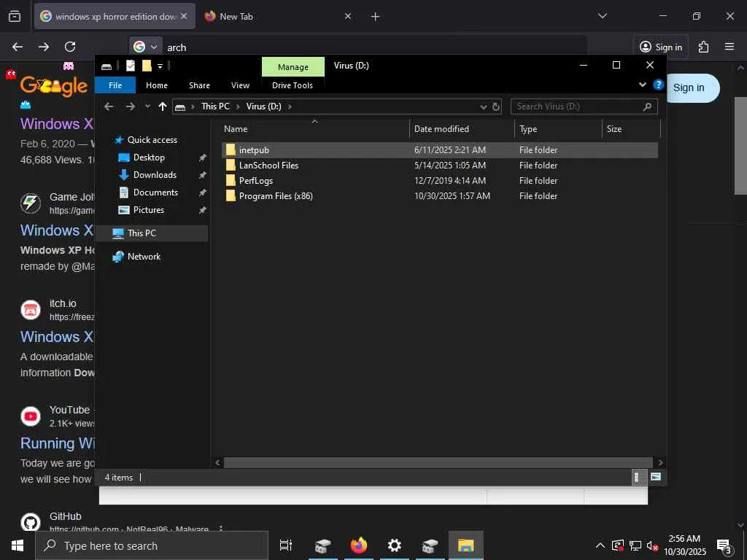Viewport: 747px width, 560px height.
Task: Go back in File Explorer
Action: point(109,106)
